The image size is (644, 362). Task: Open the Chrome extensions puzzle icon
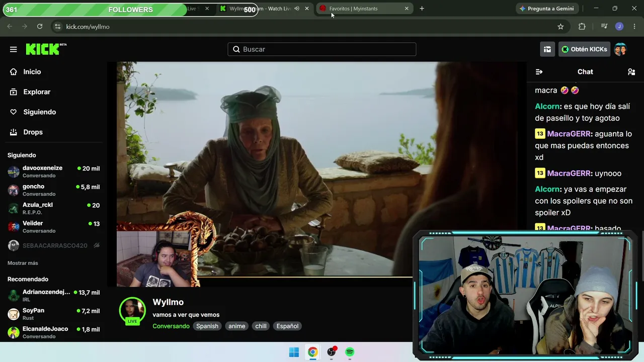582,27
